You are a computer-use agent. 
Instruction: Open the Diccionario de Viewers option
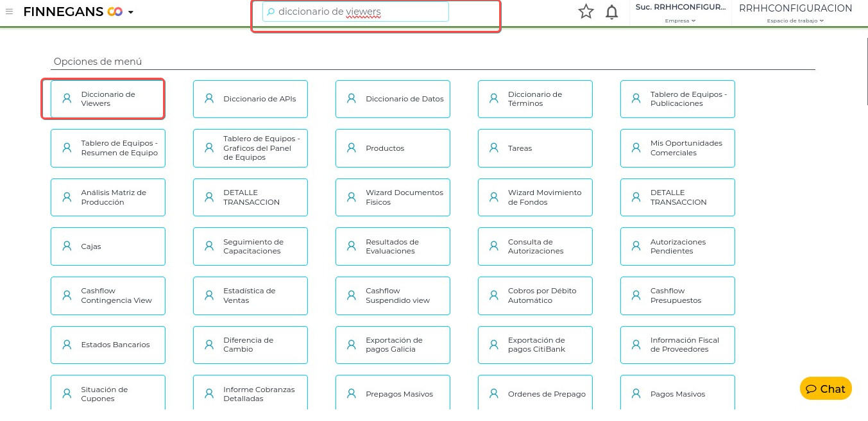click(108, 99)
